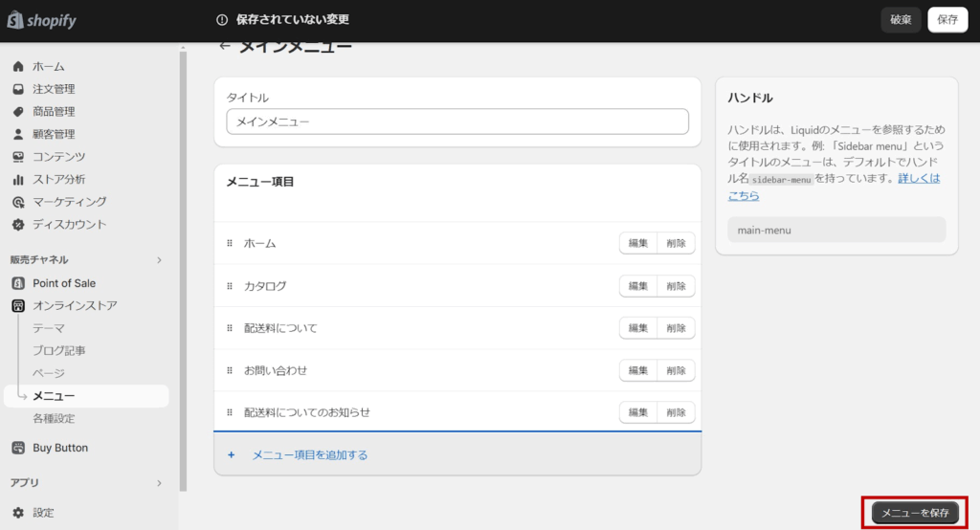Click the マーケティング target icon
Viewport: 980px width, 530px height.
[x=18, y=202]
